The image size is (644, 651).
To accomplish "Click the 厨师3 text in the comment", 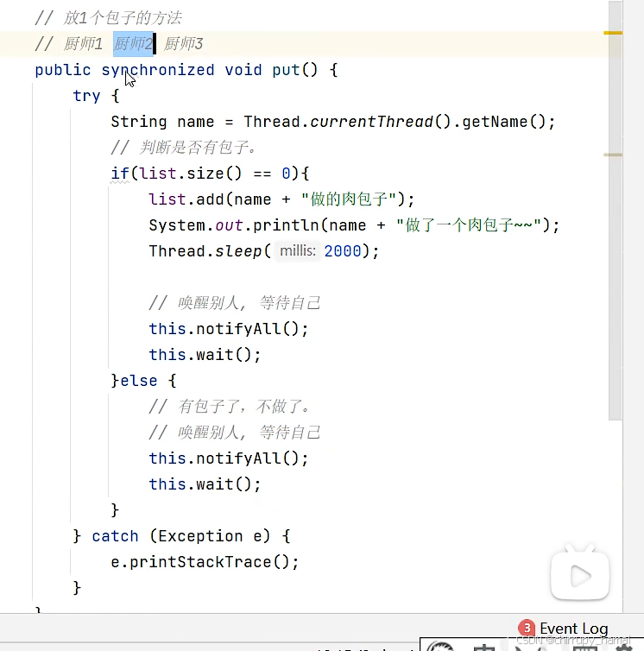I will 183,43.
